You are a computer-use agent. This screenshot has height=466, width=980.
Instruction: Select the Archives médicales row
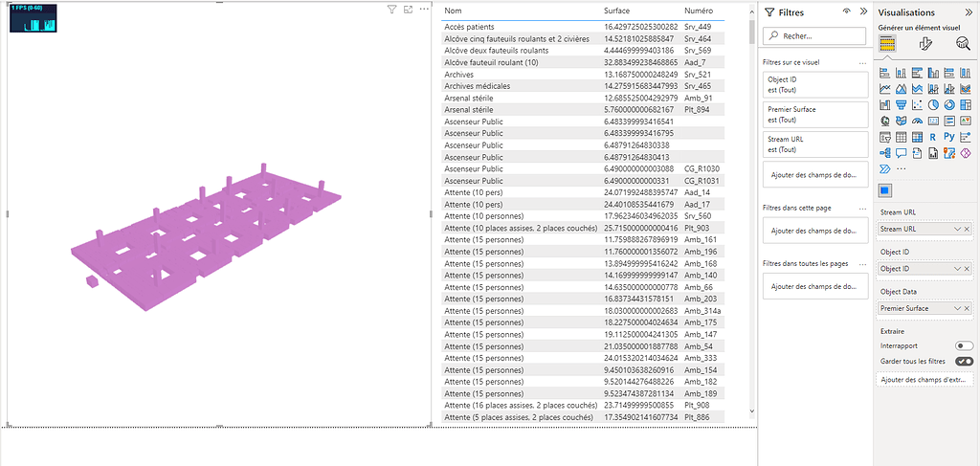coord(583,85)
